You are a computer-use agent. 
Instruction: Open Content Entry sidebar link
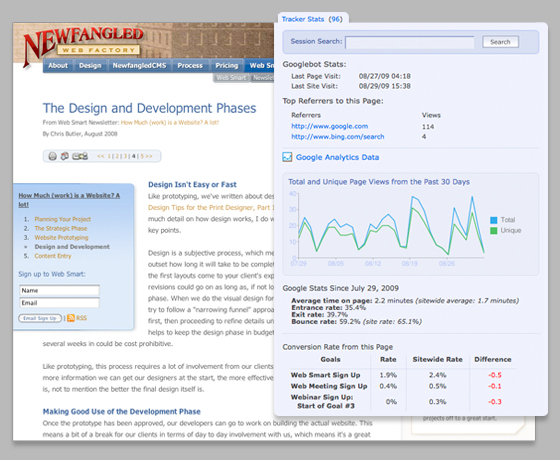[53, 256]
